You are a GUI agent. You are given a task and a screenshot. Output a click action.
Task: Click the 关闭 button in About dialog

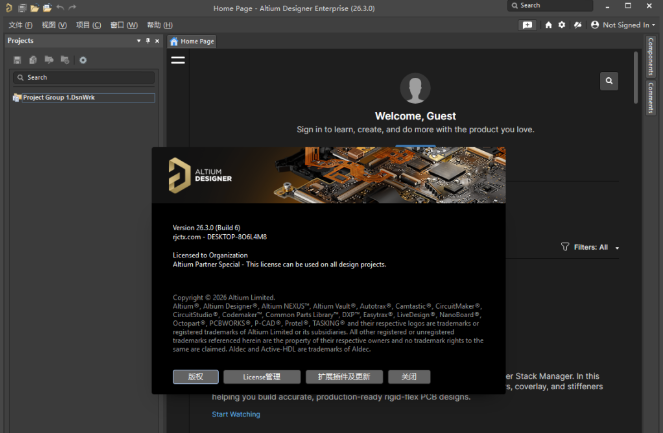409,377
